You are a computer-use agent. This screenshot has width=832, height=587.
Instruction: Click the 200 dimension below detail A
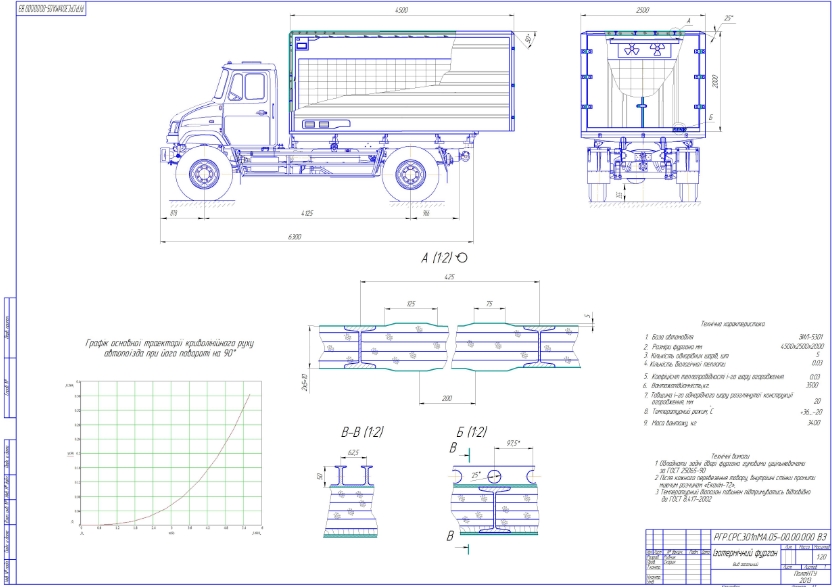pyautogui.click(x=447, y=399)
